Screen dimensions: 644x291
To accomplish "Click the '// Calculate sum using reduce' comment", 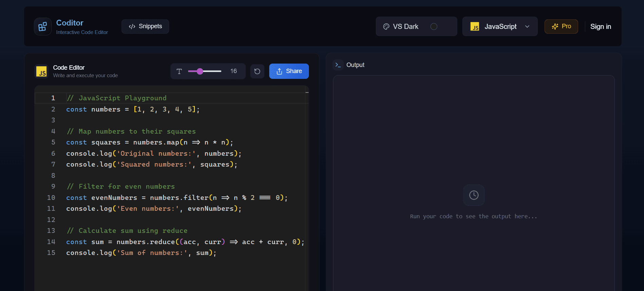I will click(x=127, y=231).
